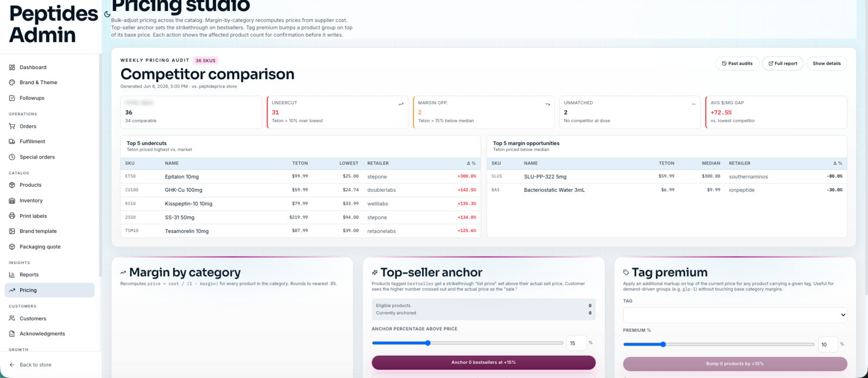The image size is (868, 378).
Task: Open the Tag dropdown in Tag premium
Action: [x=735, y=315]
